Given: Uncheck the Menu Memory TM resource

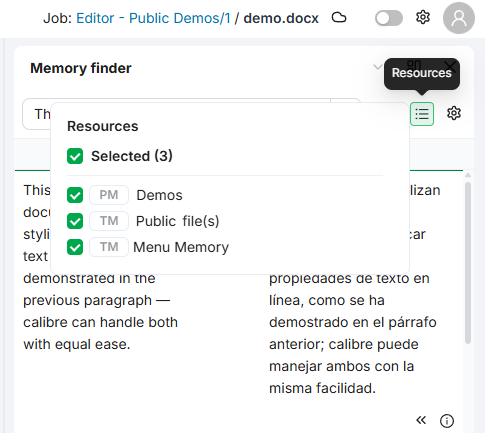Looking at the screenshot, I should pos(75,247).
